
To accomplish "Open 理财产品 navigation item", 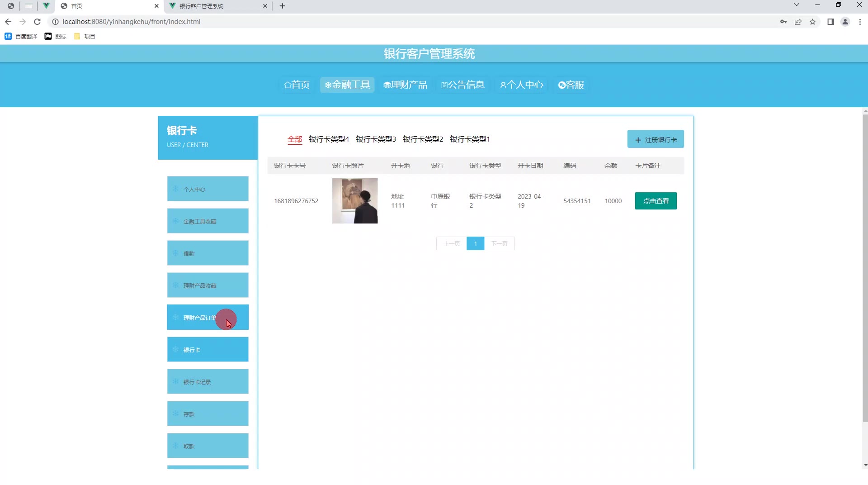I will click(405, 85).
